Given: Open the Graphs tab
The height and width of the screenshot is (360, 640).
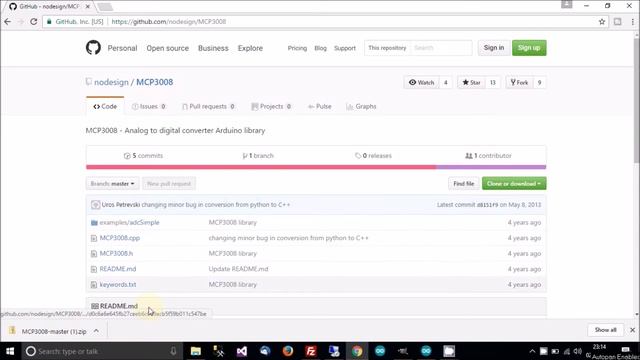Looking at the screenshot, I should tap(361, 107).
